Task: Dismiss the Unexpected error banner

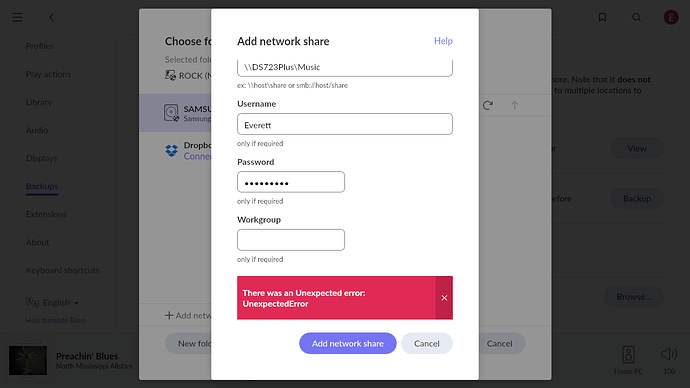Action: (444, 298)
